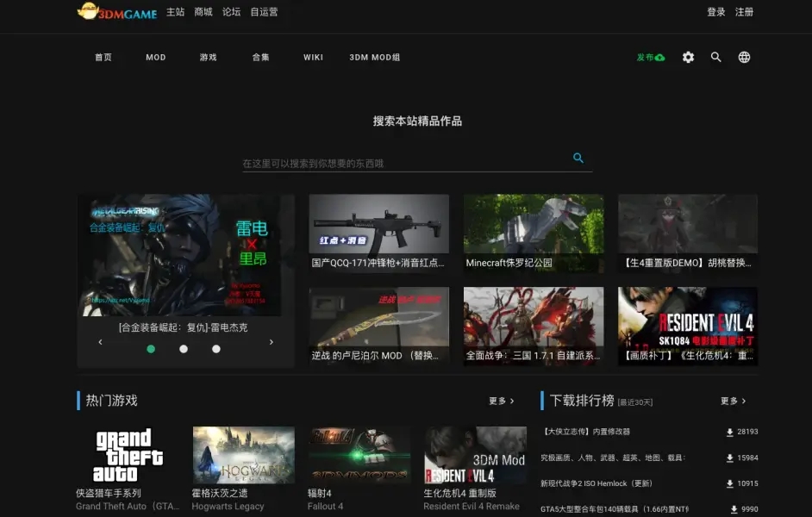
Task: Click download count 28193
Action: [x=748, y=432]
